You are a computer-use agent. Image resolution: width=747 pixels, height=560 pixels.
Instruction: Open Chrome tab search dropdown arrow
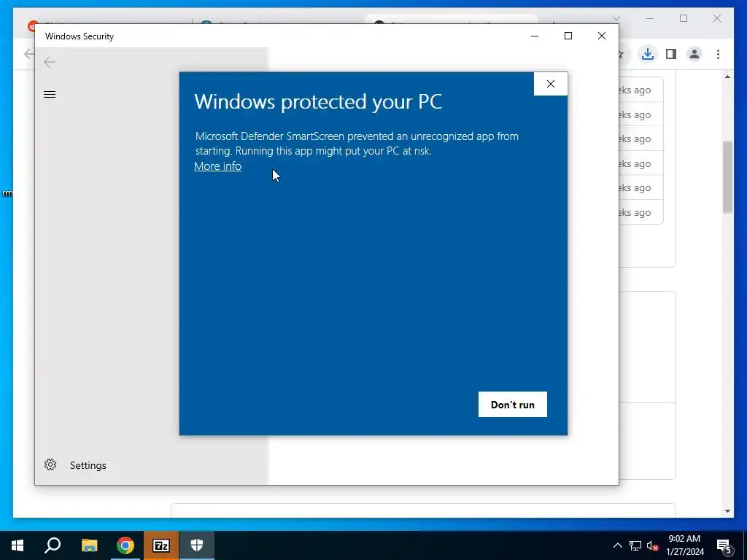616,18
